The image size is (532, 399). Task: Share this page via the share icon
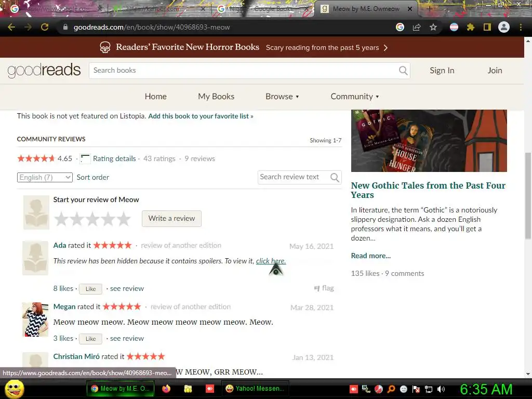tap(417, 27)
